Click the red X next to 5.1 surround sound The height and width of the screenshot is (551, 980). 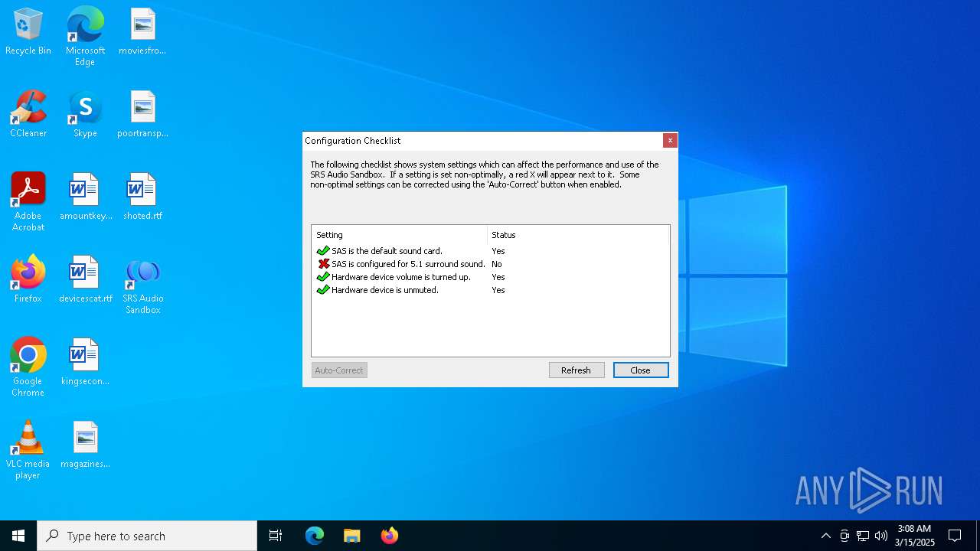(x=323, y=264)
